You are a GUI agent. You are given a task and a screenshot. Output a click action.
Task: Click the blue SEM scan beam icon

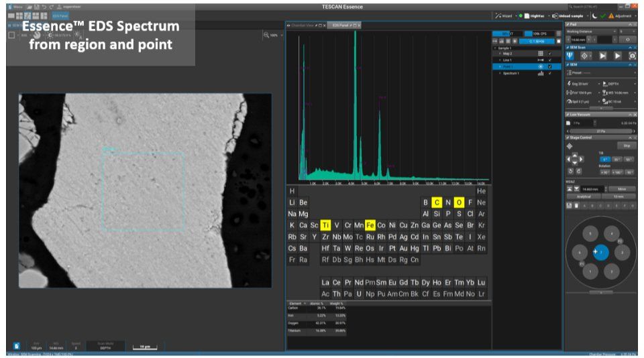570,56
